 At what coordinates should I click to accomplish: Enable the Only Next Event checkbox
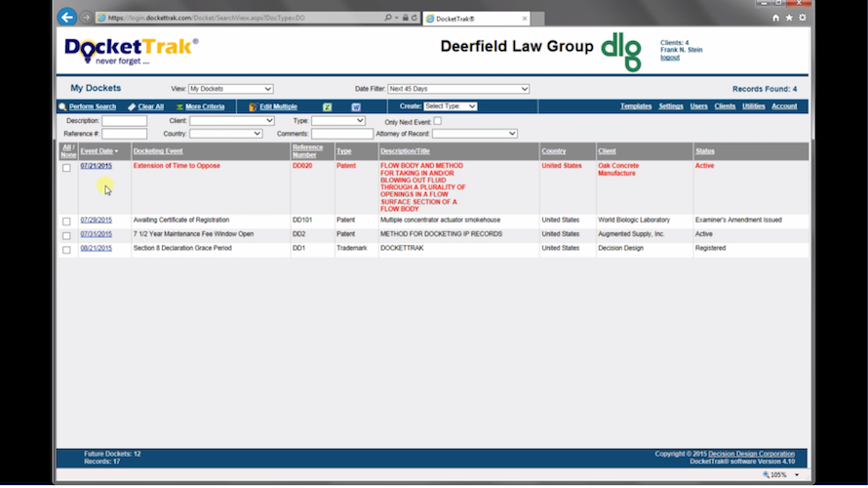[x=437, y=121]
